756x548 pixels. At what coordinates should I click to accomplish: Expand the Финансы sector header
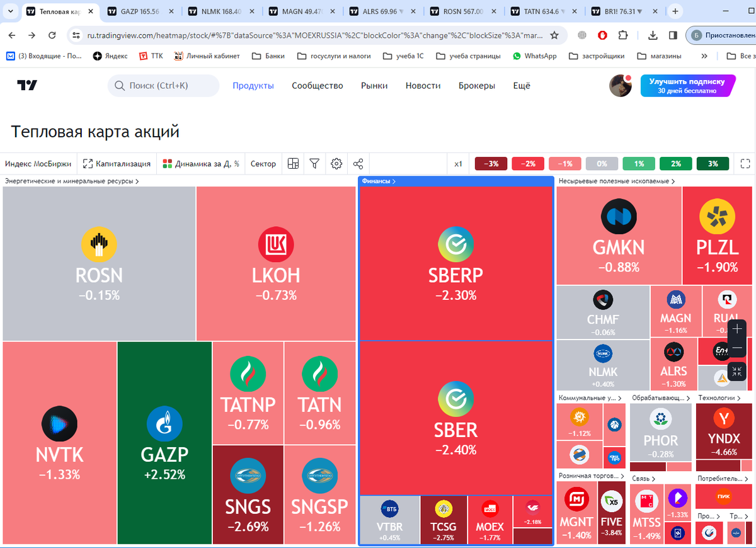pos(379,181)
